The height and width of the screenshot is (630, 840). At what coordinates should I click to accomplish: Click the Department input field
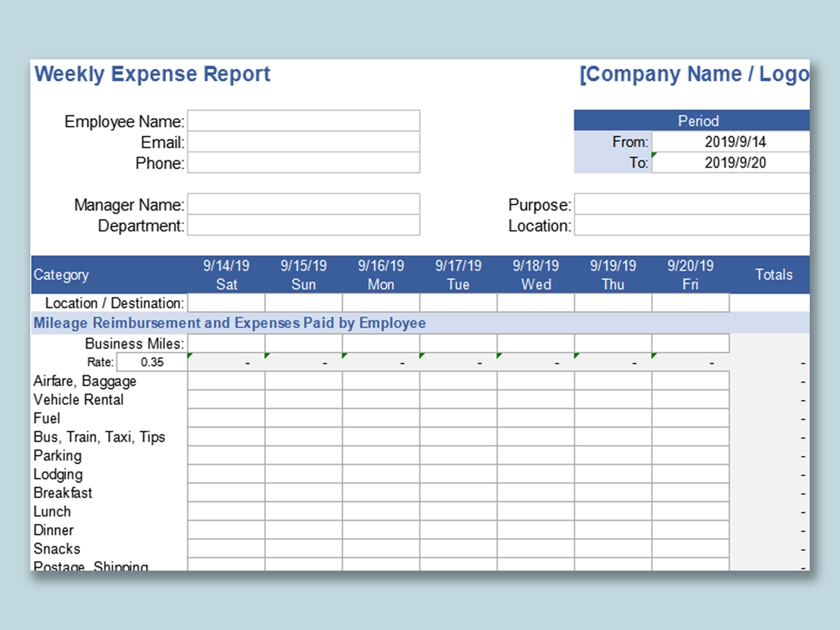[x=304, y=225]
